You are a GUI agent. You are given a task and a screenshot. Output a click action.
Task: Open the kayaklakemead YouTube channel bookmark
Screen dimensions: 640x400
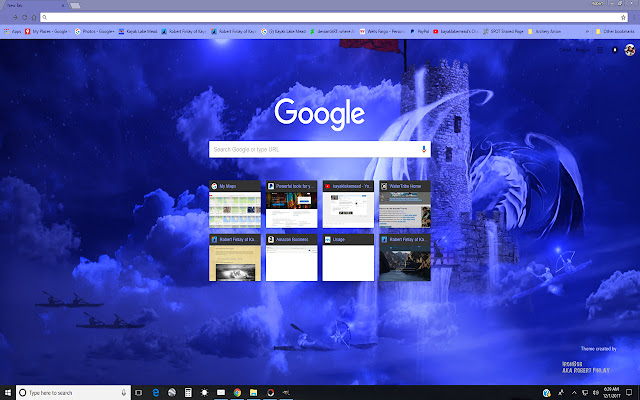click(x=456, y=31)
